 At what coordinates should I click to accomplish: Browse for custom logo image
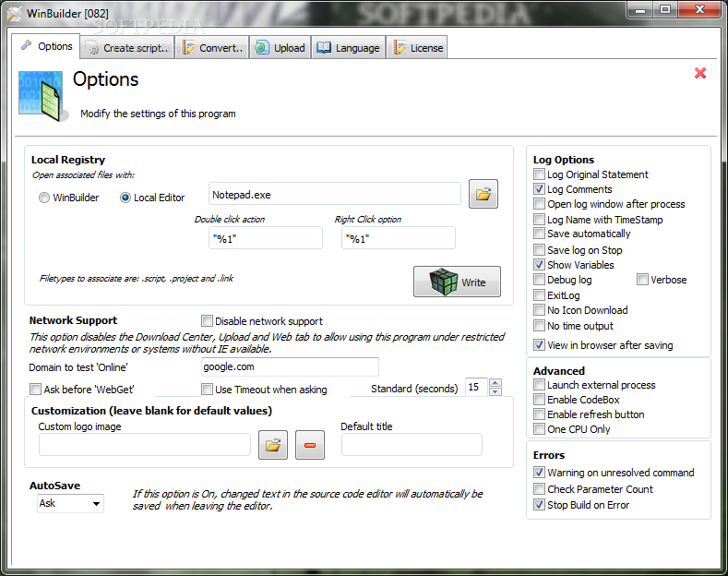[x=273, y=445]
